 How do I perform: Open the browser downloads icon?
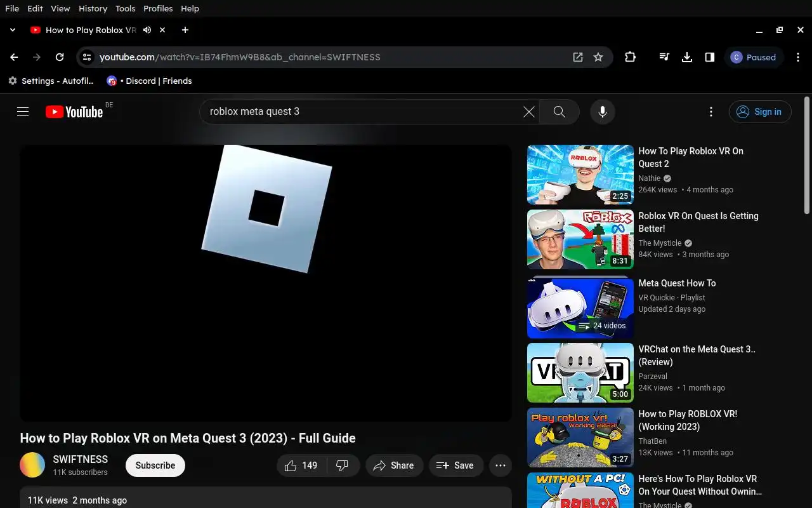(686, 57)
